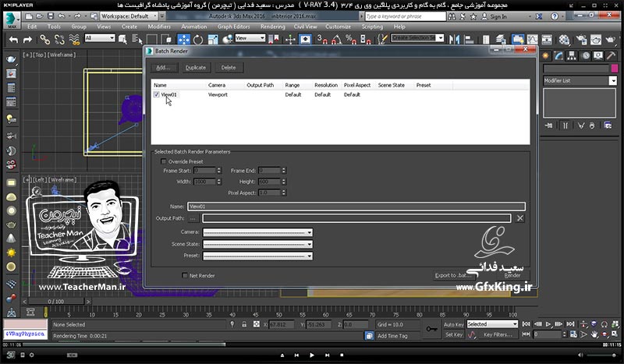The height and width of the screenshot is (364, 624).
Task: Activate the Select and Scale tool
Action: coord(213,40)
